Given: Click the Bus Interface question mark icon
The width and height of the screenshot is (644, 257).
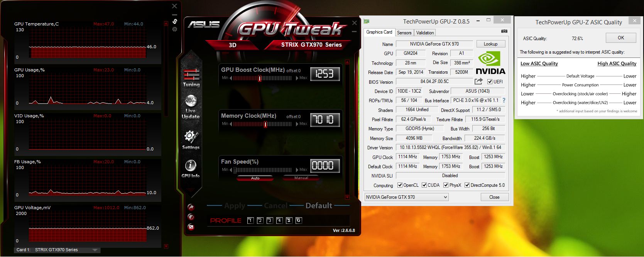Looking at the screenshot, I should pyautogui.click(x=504, y=100).
